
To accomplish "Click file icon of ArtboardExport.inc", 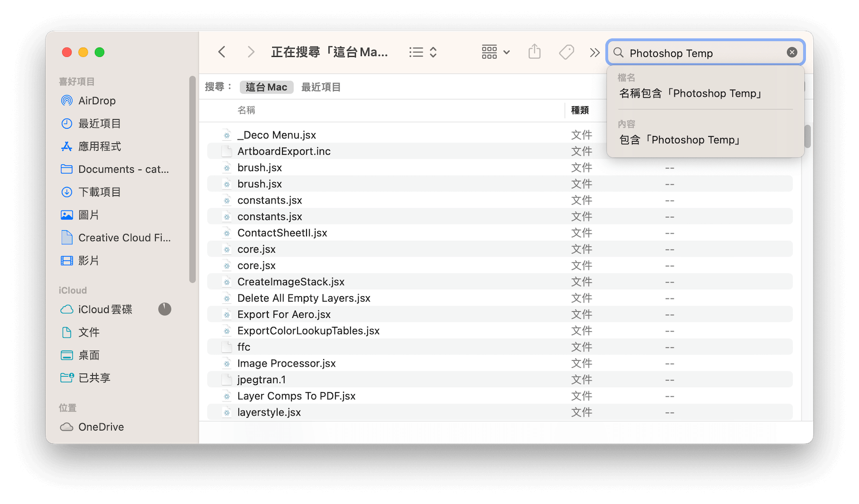I will click(227, 151).
